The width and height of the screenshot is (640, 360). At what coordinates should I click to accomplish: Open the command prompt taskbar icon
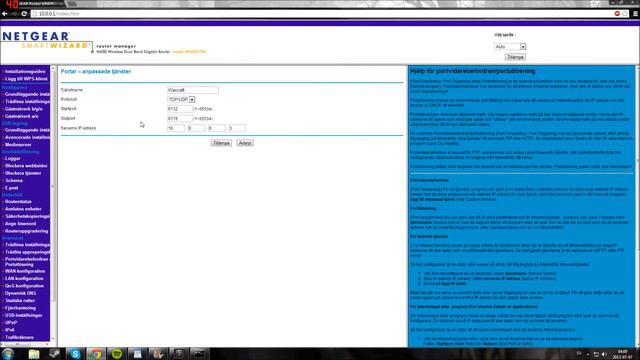(x=199, y=354)
